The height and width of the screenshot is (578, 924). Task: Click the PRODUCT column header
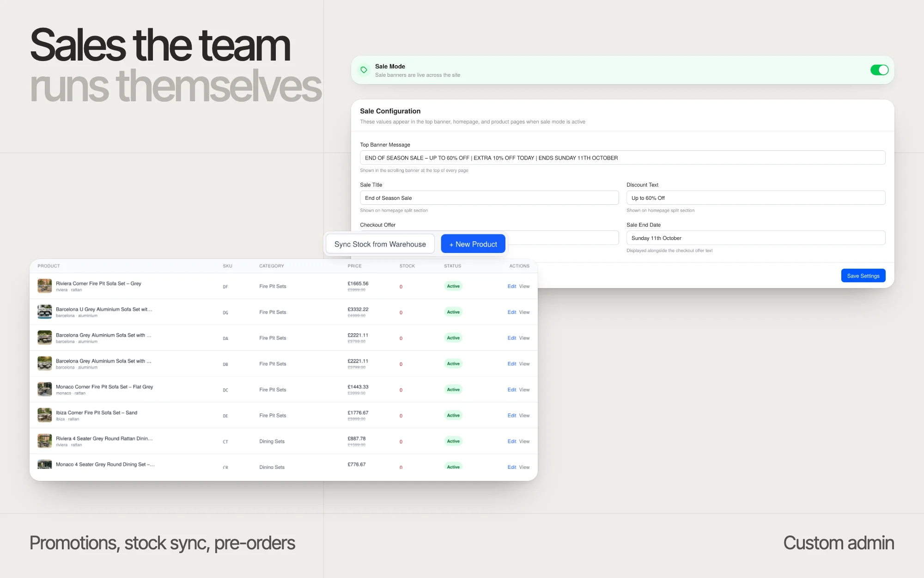(49, 266)
